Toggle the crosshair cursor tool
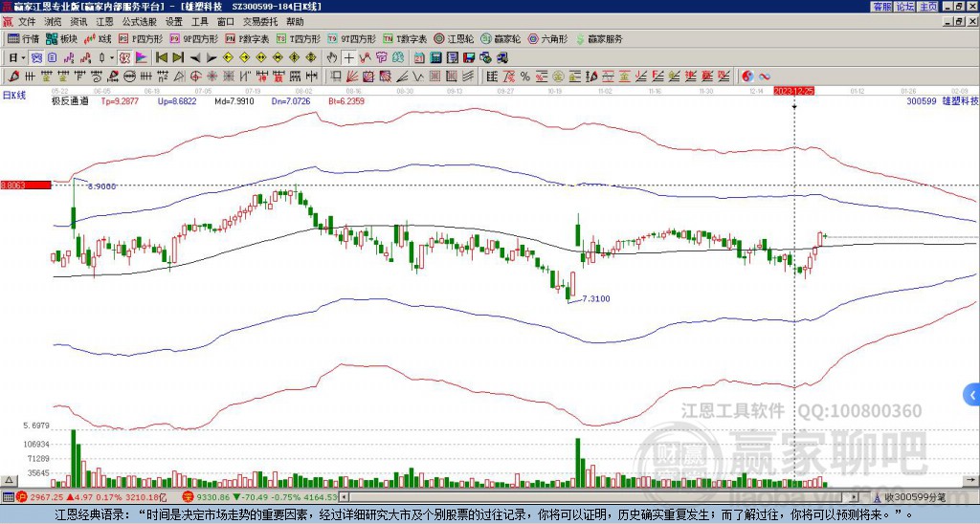Screen dimensions: 980x524 [348, 58]
